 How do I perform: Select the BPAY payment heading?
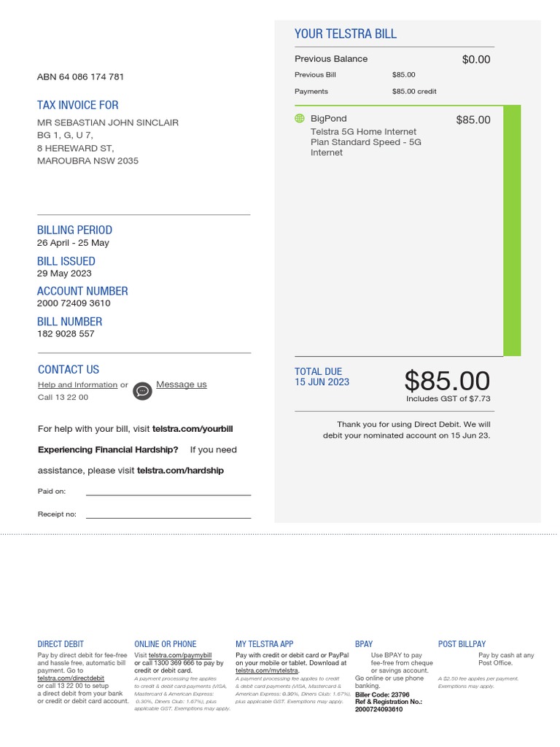click(x=364, y=644)
